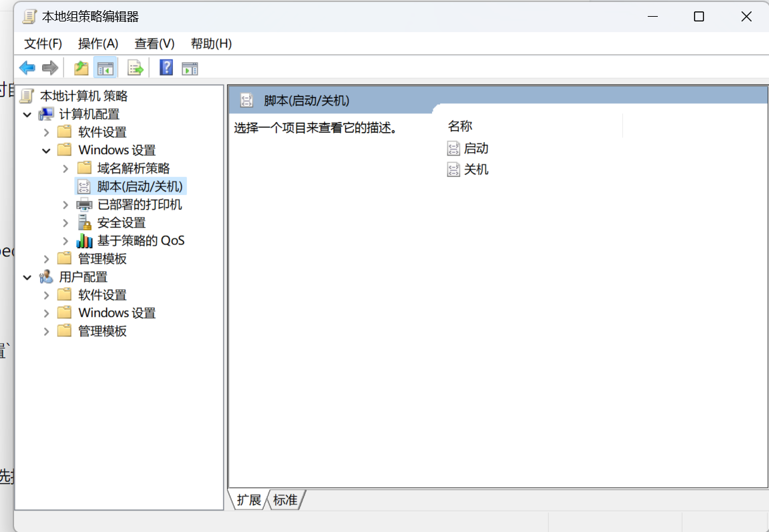This screenshot has height=532, width=769.
Task: Maximize the 本地组策略编辑器 window
Action: coord(699,16)
